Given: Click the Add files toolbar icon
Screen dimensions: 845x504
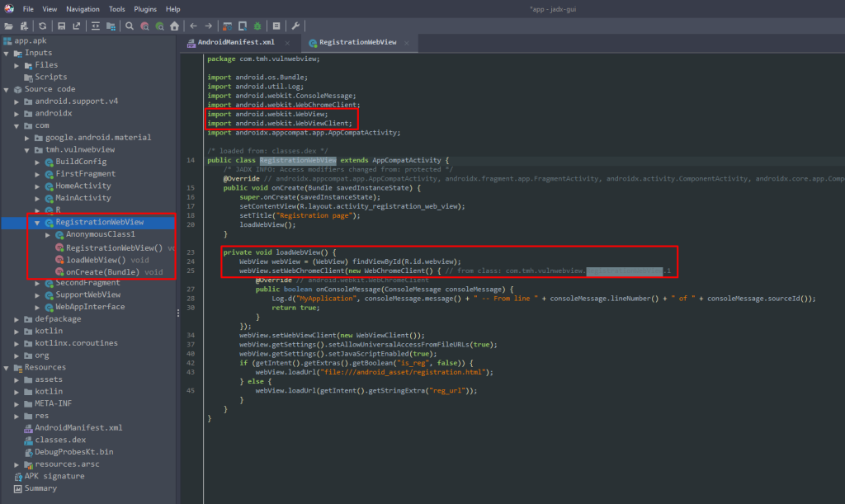Looking at the screenshot, I should [24, 26].
